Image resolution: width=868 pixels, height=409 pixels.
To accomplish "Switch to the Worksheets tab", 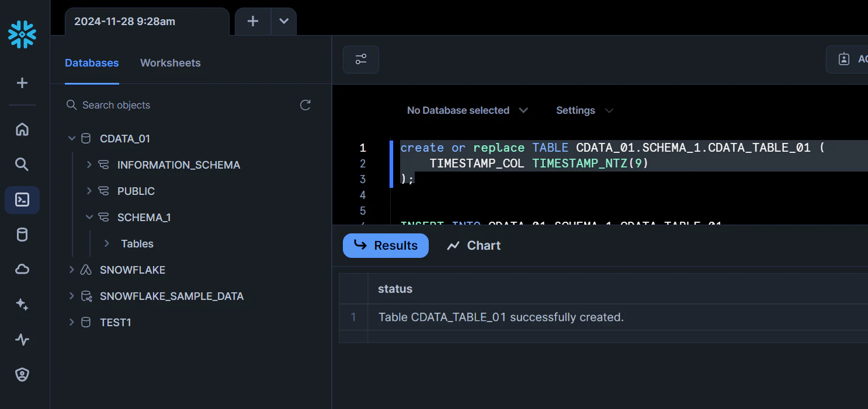I will (x=171, y=63).
